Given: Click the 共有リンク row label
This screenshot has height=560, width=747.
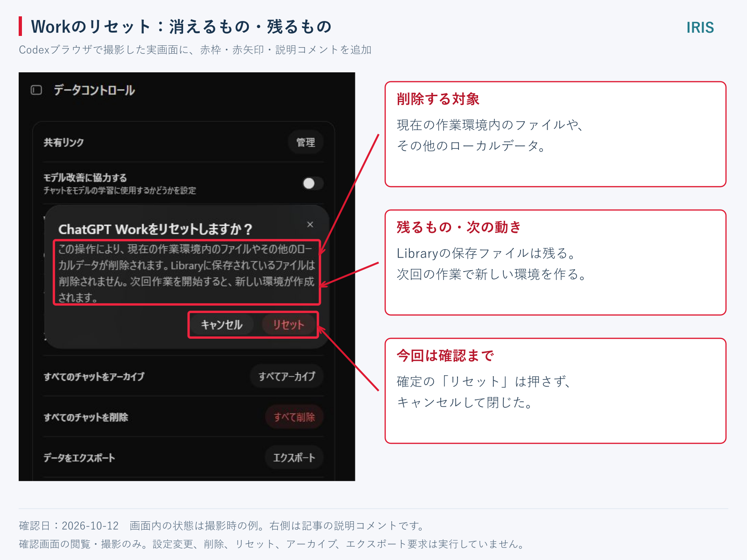Looking at the screenshot, I should pyautogui.click(x=63, y=142).
